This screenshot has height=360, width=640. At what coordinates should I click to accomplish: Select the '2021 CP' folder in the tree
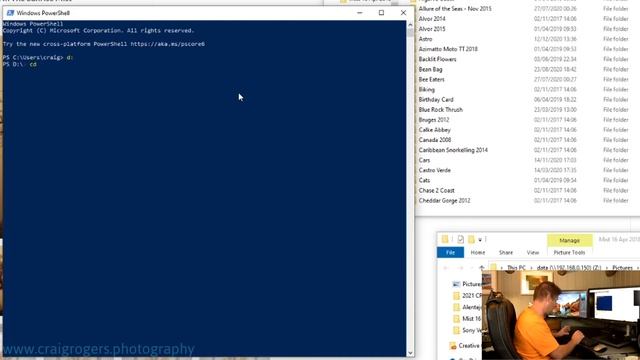point(472,296)
